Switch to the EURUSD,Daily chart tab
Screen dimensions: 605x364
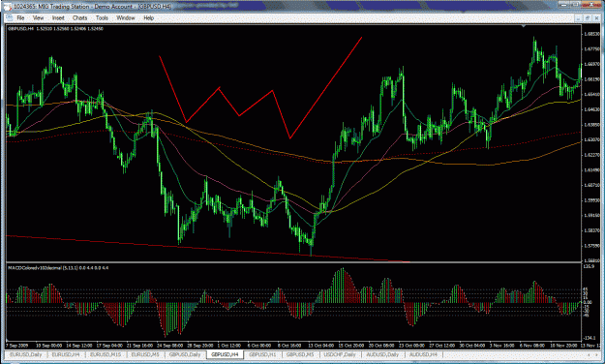(x=26, y=354)
